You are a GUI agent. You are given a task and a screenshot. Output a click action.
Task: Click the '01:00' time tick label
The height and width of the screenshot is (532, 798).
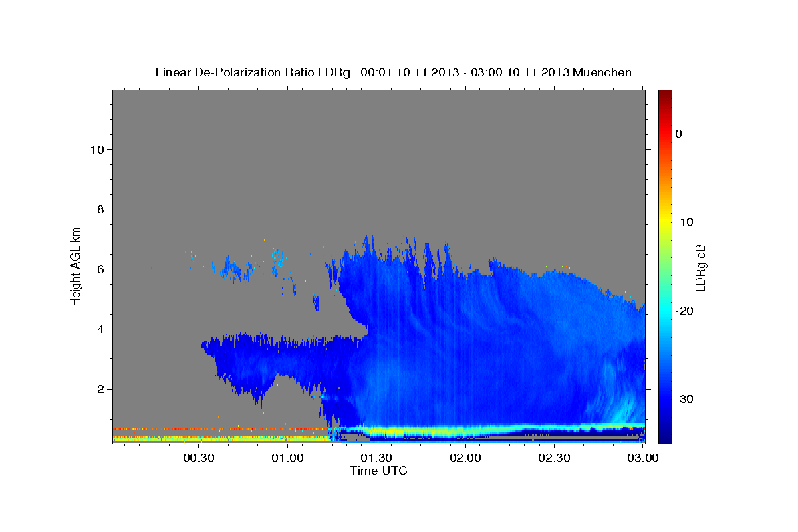point(287,458)
